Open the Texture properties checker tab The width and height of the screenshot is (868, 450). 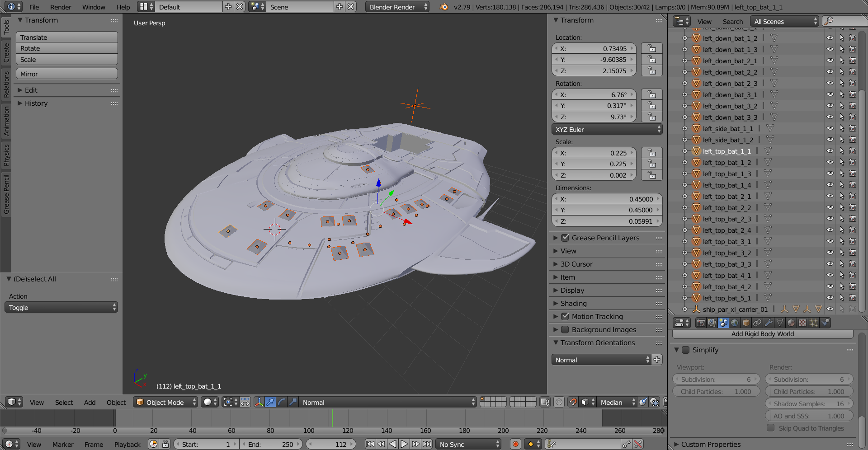pos(802,323)
